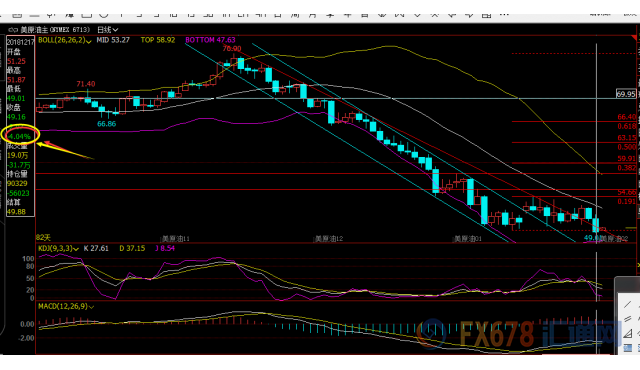Image resolution: width=640 pixels, height=370 pixels.
Task: Click the <> icon beside 美原油主 title
Action: (13, 30)
